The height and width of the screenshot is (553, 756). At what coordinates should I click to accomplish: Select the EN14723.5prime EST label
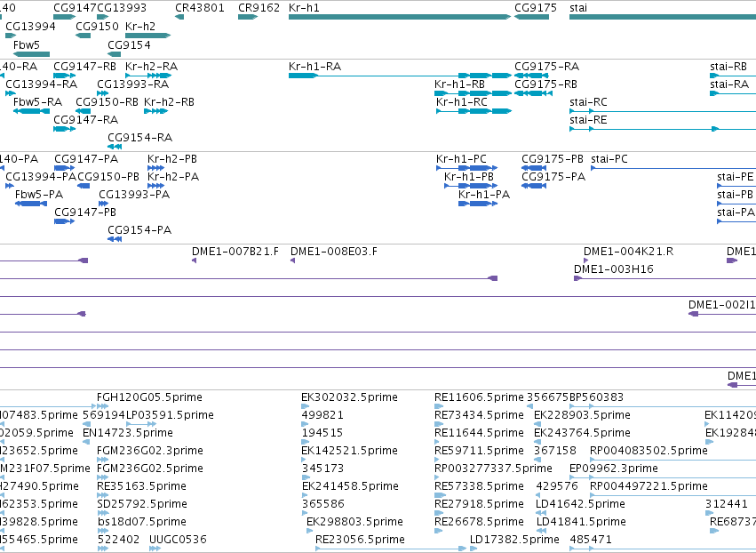(128, 433)
